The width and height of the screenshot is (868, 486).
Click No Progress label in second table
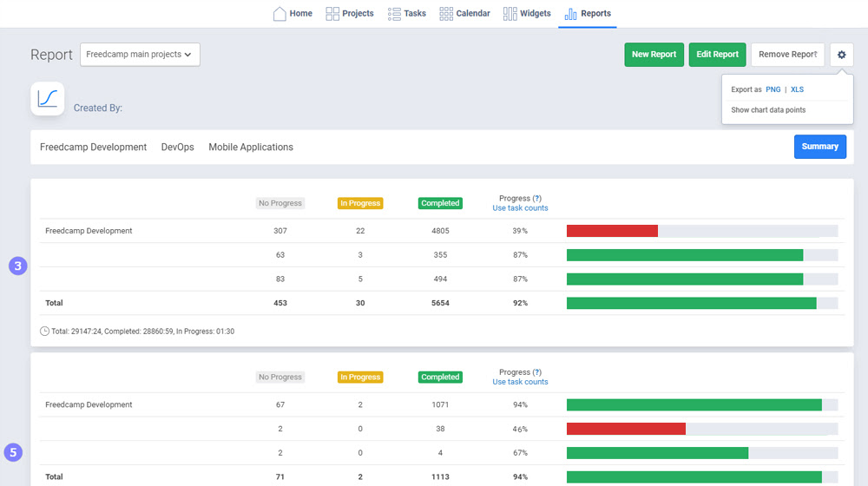click(x=280, y=377)
